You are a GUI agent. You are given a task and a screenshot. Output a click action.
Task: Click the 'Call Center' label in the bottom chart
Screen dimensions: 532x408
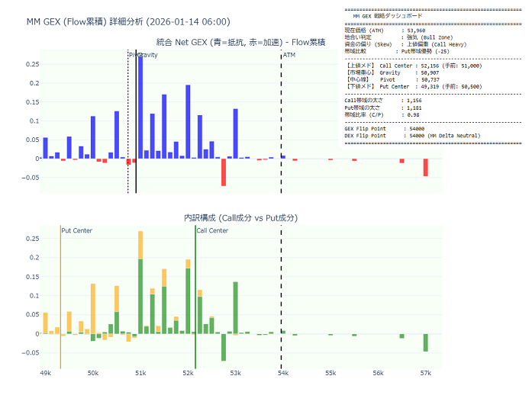click(x=212, y=230)
